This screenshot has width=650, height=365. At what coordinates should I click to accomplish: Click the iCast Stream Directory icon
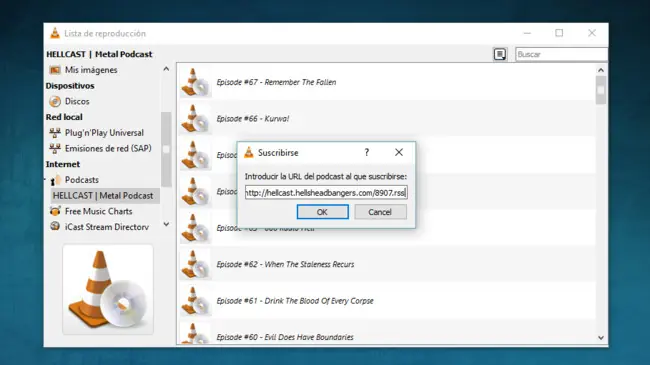(x=55, y=226)
